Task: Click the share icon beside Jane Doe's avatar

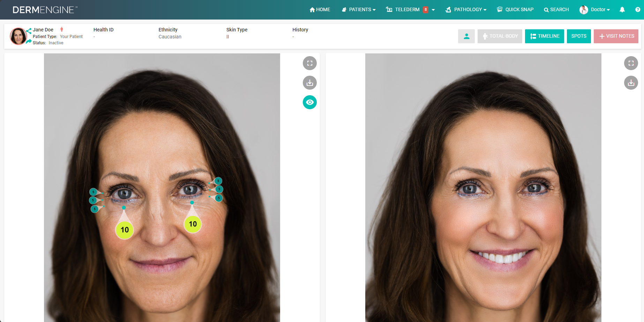Action: pyautogui.click(x=29, y=31)
